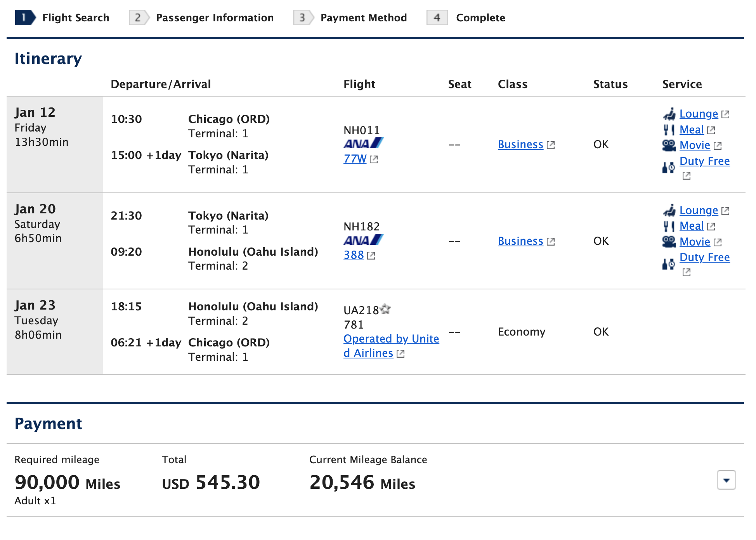Open Business class link for NH011
The height and width of the screenshot is (540, 756).
click(520, 144)
